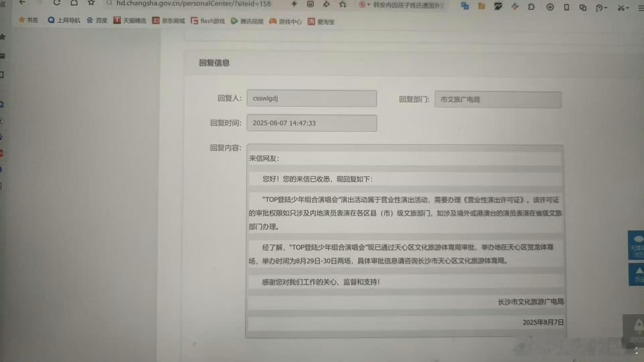Click the add-favorite star-plus icon
This screenshot has width=644, height=362.
pos(342,4)
